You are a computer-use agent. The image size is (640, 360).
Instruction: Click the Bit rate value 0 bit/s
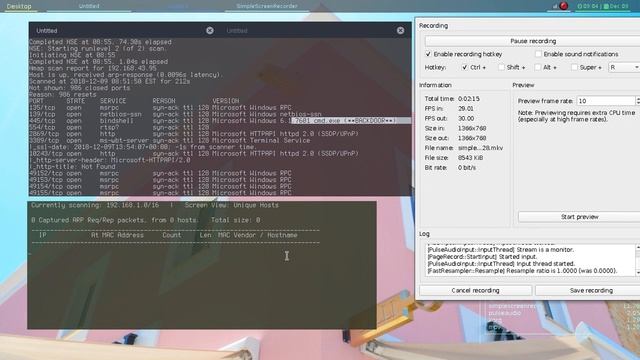[x=467, y=167]
